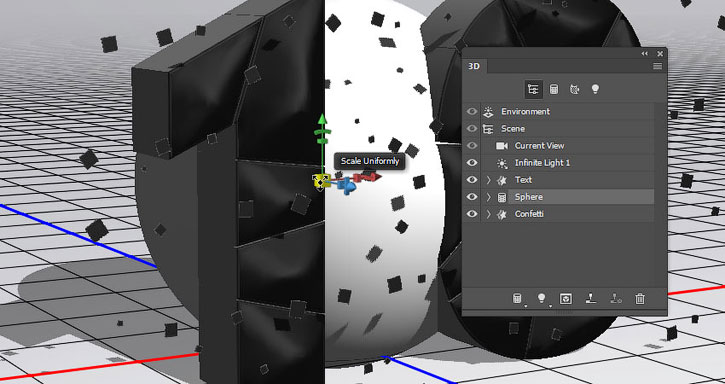The image size is (725, 384).
Task: Click the Sphere mesh icon
Action: (502, 198)
